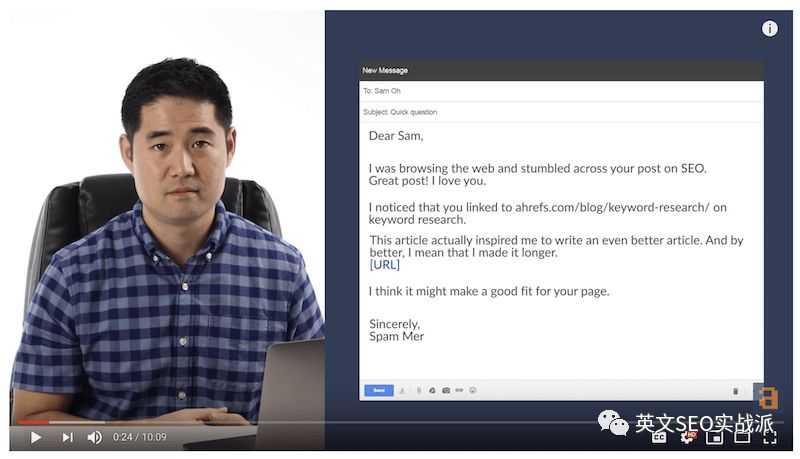
Task: Open video settings gear with HD badge
Action: click(688, 437)
